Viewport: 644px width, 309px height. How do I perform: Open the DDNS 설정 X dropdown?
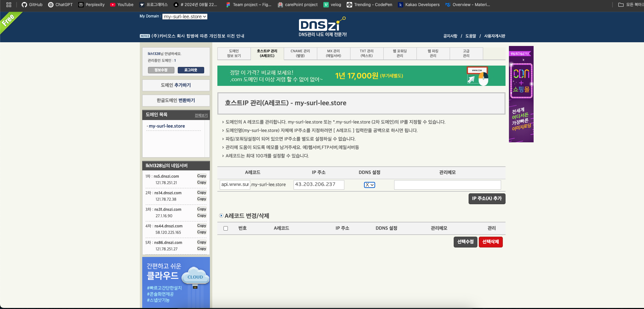tap(369, 185)
